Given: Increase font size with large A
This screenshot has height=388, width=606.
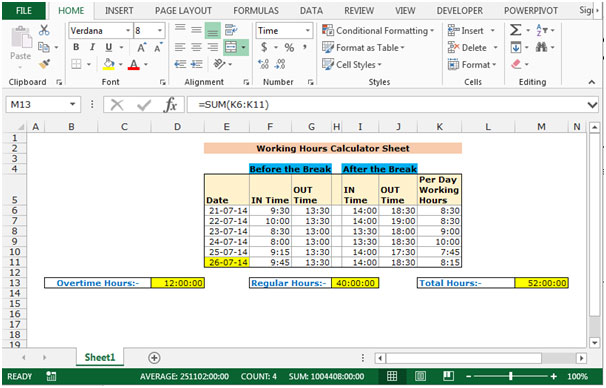Looking at the screenshot, I should tap(141, 48).
